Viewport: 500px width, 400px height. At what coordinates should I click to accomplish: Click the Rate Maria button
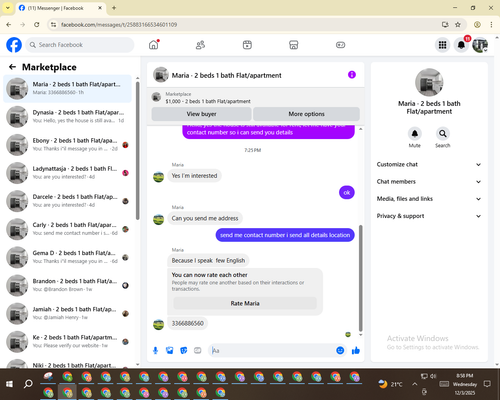click(245, 303)
